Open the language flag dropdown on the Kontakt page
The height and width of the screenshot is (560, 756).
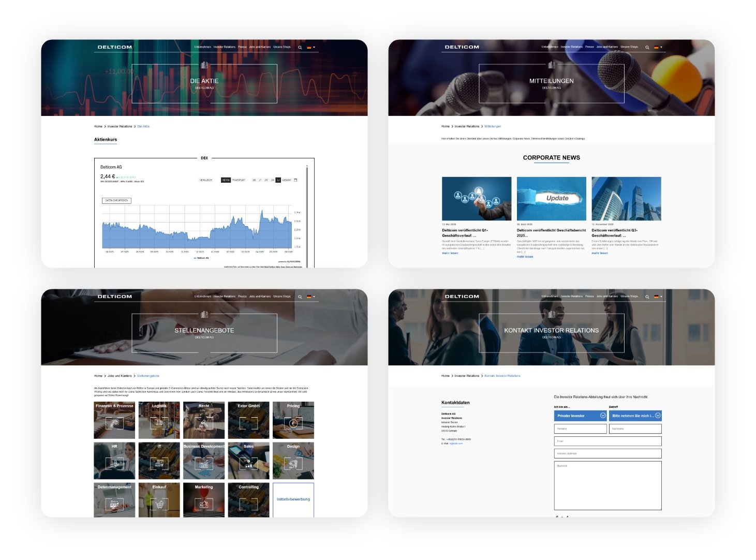point(658,297)
